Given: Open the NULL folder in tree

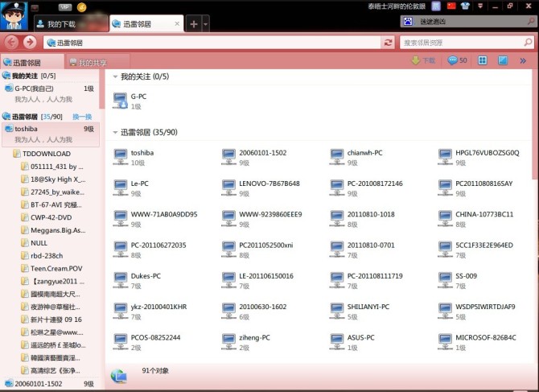Looking at the screenshot, I should (34, 243).
